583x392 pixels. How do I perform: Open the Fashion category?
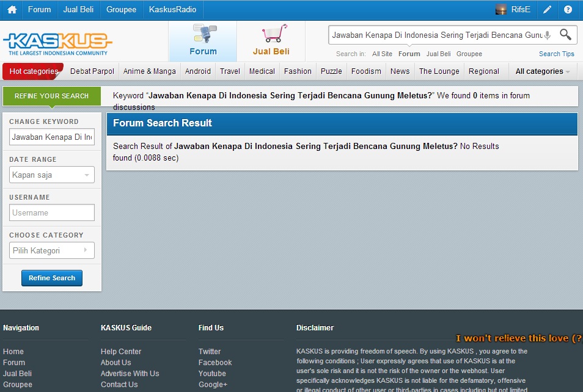[298, 71]
